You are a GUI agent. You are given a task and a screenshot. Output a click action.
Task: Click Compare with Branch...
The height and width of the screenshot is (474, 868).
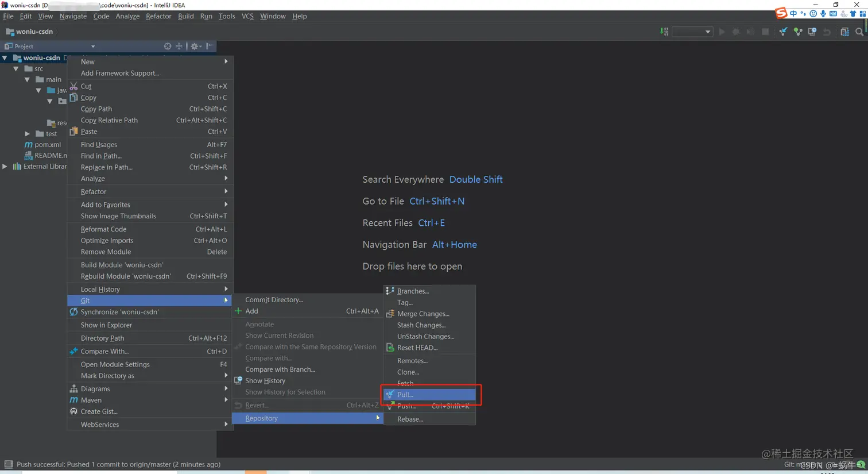tap(307, 369)
